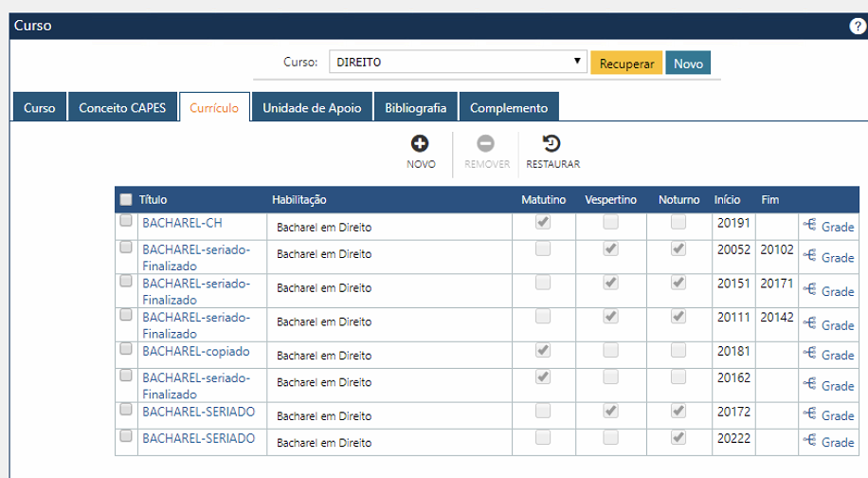Click the yellow Recuperar button

(x=626, y=64)
